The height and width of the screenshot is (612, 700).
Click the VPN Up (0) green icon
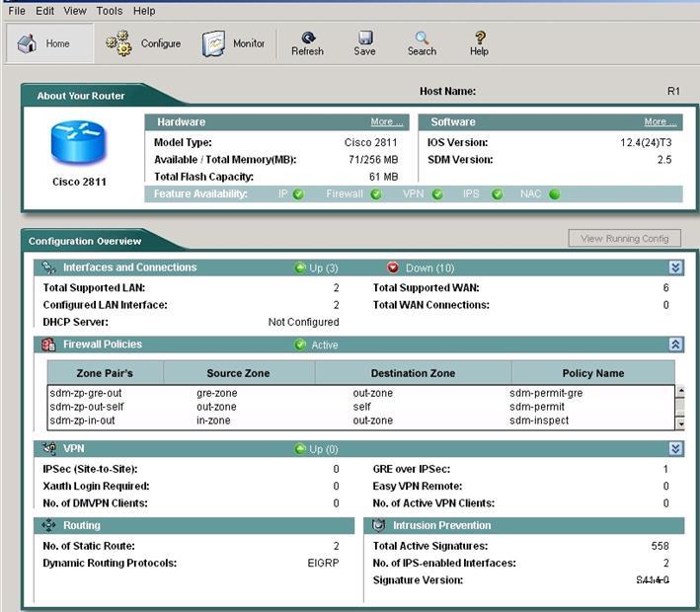(x=300, y=449)
